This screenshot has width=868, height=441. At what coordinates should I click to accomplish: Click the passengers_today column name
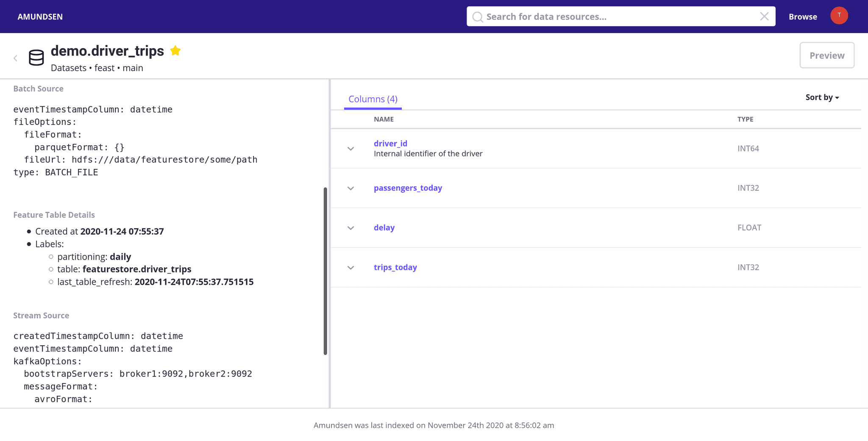point(408,188)
